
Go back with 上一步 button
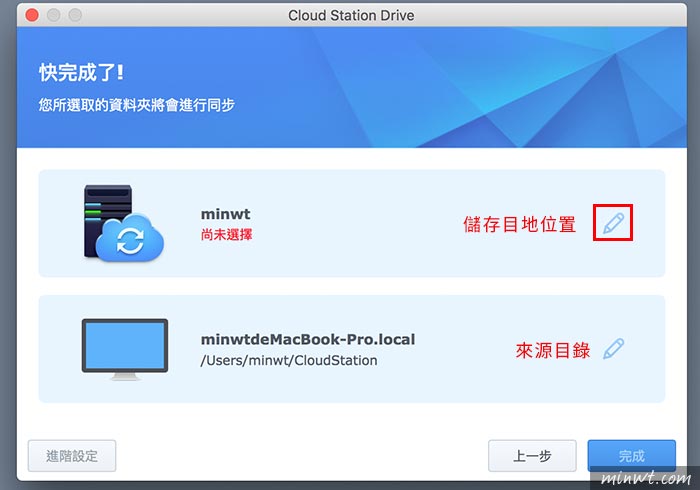(532, 456)
